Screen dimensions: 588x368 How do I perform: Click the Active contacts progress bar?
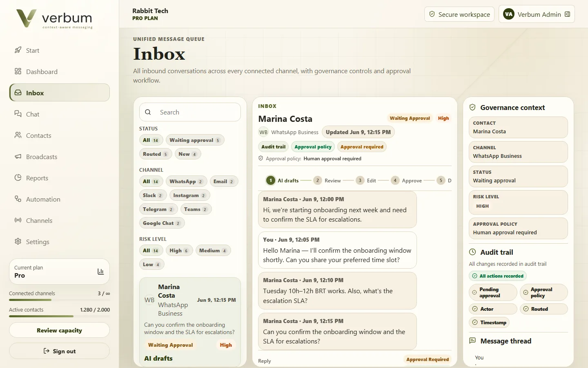[60, 316]
